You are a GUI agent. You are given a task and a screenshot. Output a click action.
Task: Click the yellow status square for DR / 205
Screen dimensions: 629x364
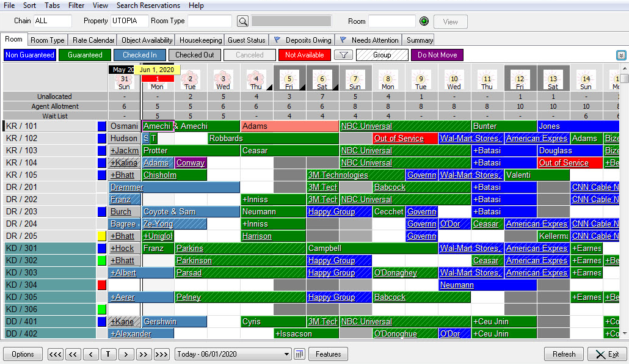pyautogui.click(x=102, y=236)
